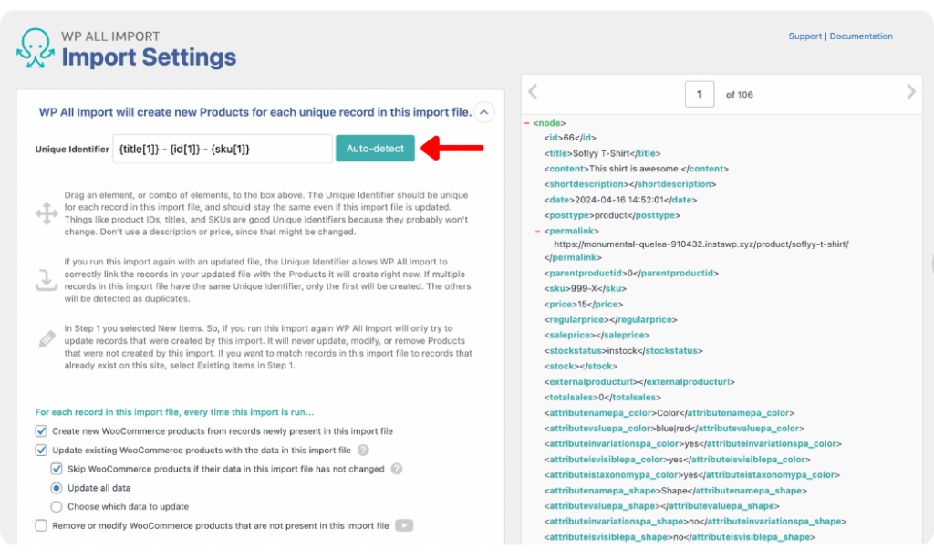Play video about removing missing products
Image resolution: width=934 pixels, height=560 pixels.
click(x=404, y=525)
